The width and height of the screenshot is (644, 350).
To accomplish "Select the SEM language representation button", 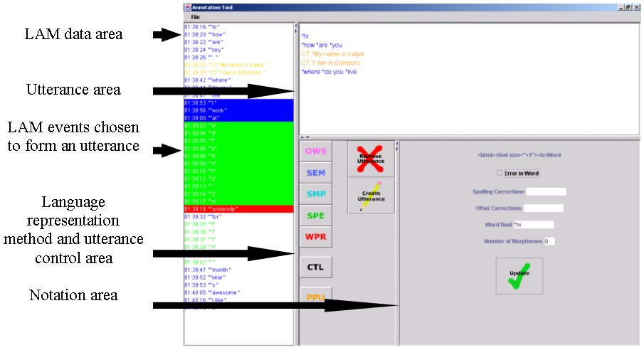I will pyautogui.click(x=315, y=173).
